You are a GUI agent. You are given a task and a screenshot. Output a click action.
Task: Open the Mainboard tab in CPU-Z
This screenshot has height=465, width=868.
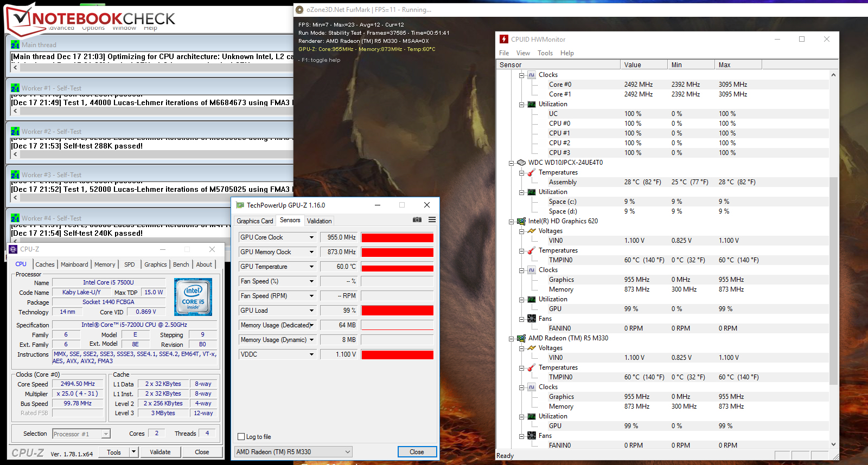(x=74, y=264)
